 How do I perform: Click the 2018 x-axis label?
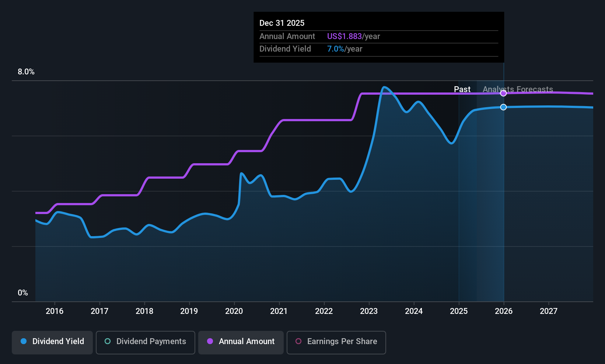[x=144, y=311]
